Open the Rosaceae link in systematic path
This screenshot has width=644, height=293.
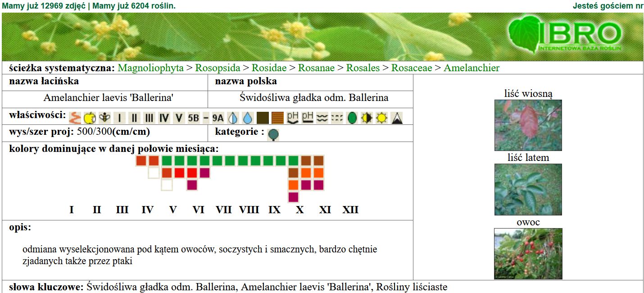[411, 68]
